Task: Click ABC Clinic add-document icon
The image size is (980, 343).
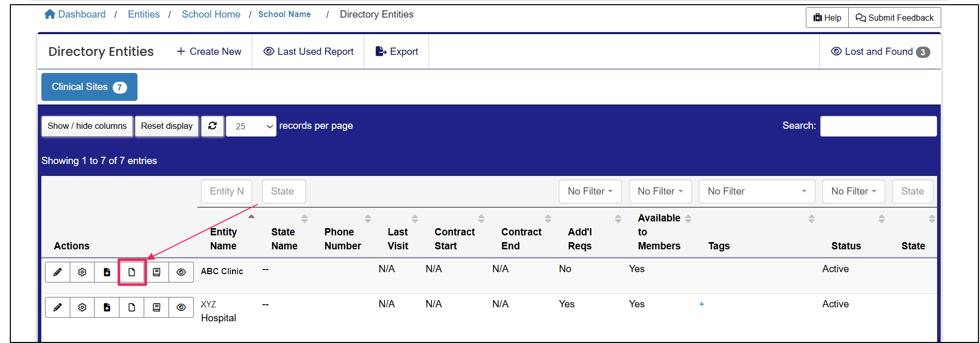Action: [107, 272]
